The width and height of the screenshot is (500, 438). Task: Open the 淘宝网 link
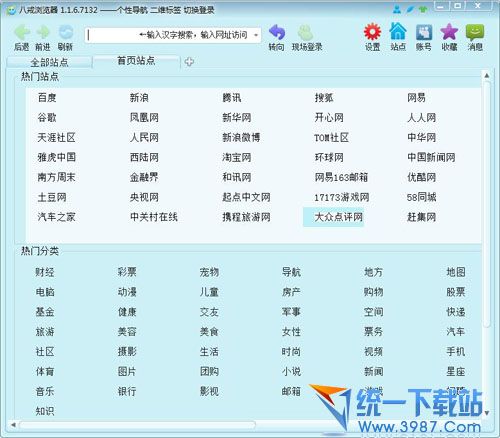(237, 158)
